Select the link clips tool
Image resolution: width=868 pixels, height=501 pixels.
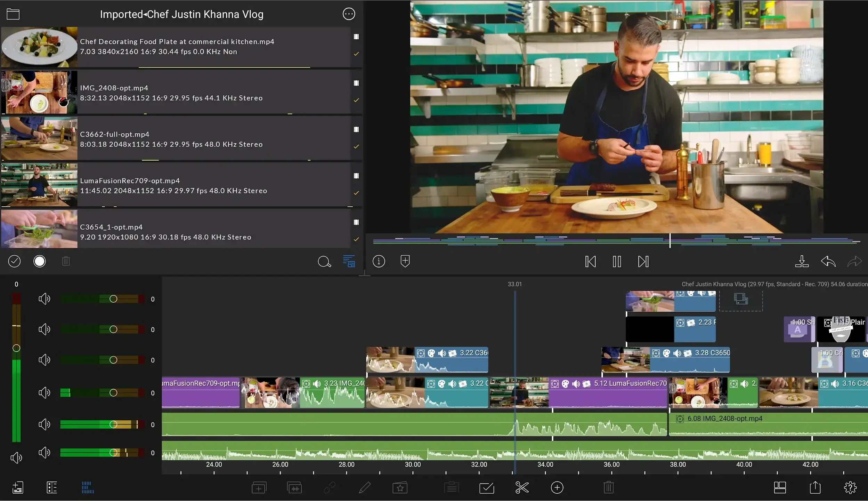point(329,487)
